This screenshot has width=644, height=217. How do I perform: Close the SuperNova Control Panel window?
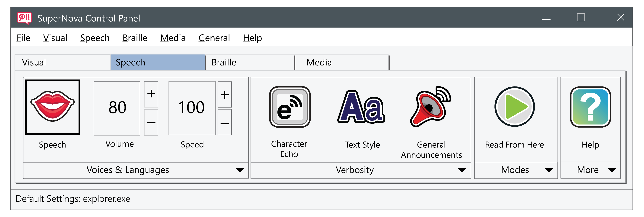[621, 17]
